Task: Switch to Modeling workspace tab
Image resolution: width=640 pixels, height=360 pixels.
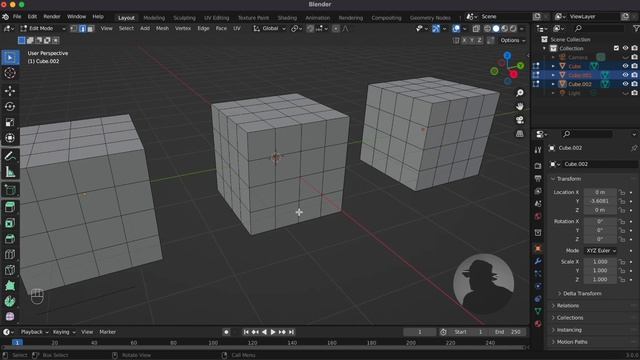Action: [154, 18]
